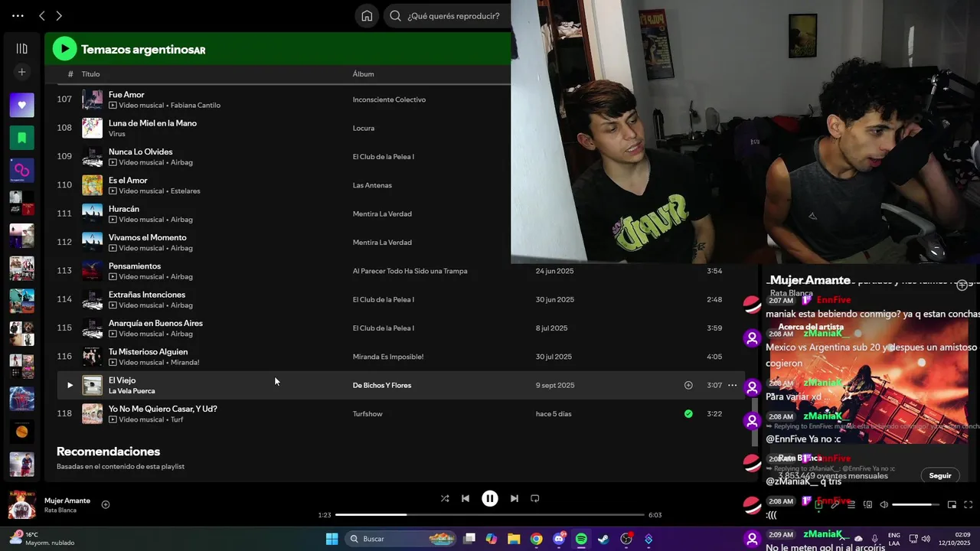980x551 pixels.
Task: Open artist Estelares
Action: click(x=185, y=191)
